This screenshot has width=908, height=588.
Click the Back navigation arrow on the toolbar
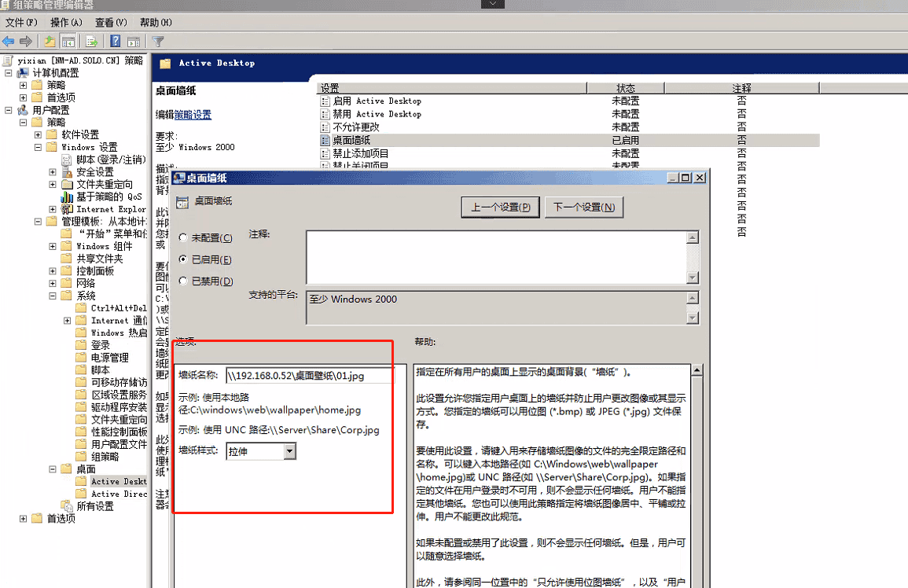pos(8,41)
